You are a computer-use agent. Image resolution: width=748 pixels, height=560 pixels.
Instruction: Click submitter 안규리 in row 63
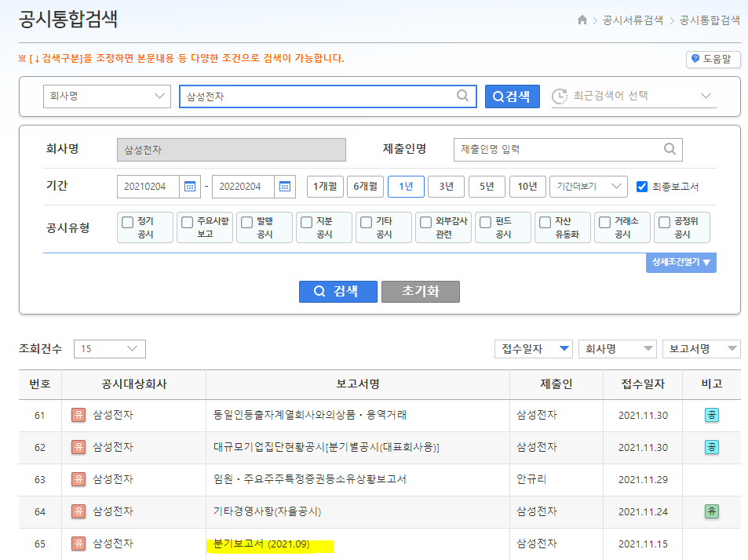pos(531,479)
